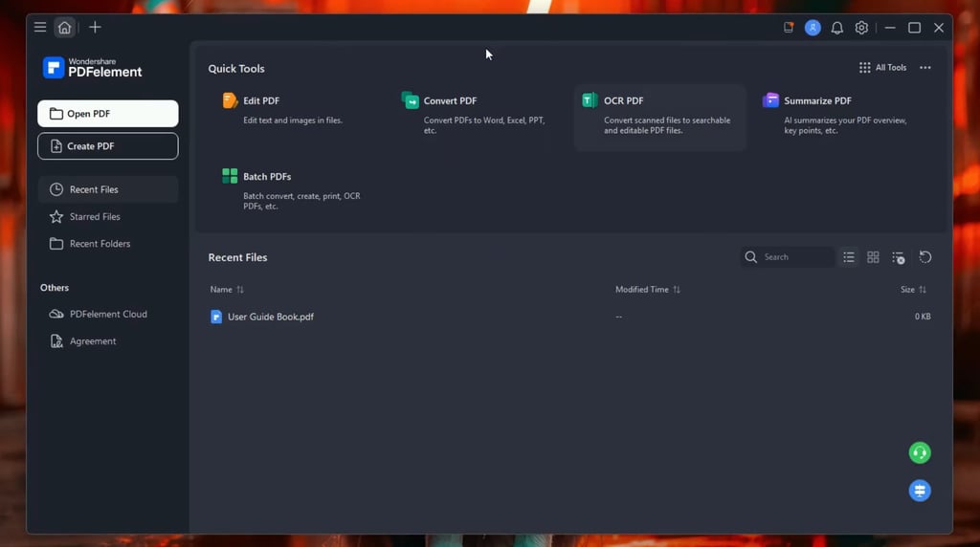Refresh the recent files list

click(x=925, y=257)
